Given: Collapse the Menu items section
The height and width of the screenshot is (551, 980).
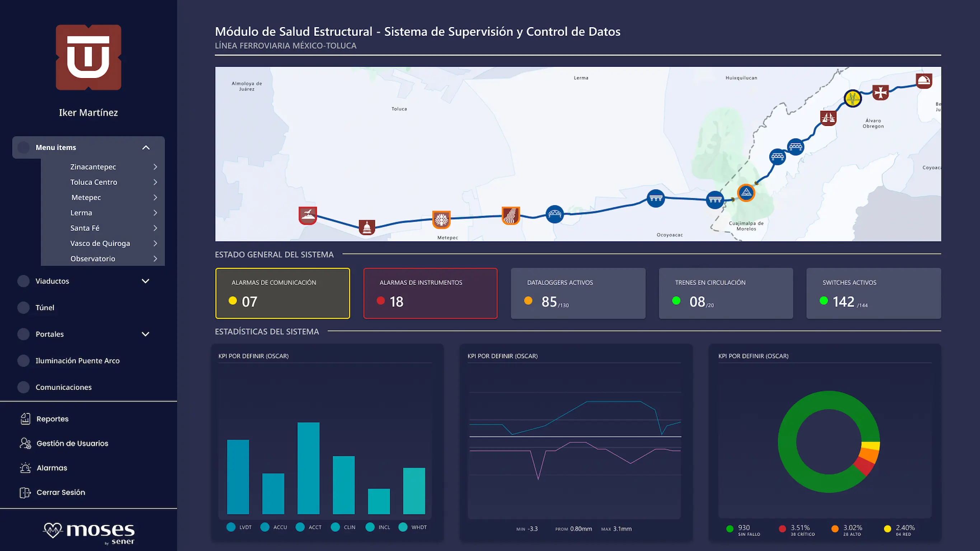Looking at the screenshot, I should [x=146, y=147].
